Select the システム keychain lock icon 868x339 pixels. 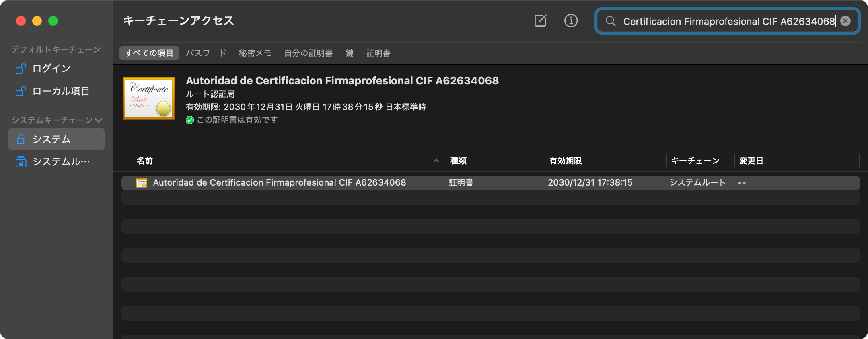click(21, 139)
